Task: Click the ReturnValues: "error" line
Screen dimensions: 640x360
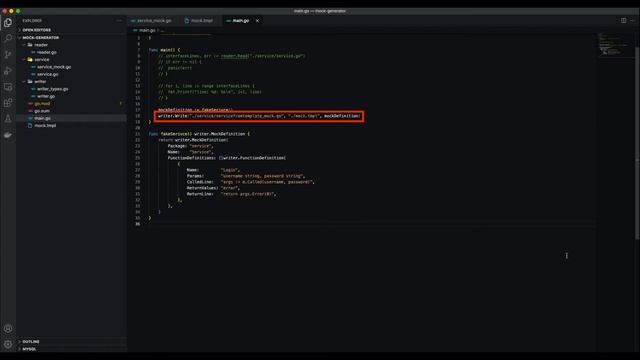Action: pyautogui.click(x=213, y=188)
